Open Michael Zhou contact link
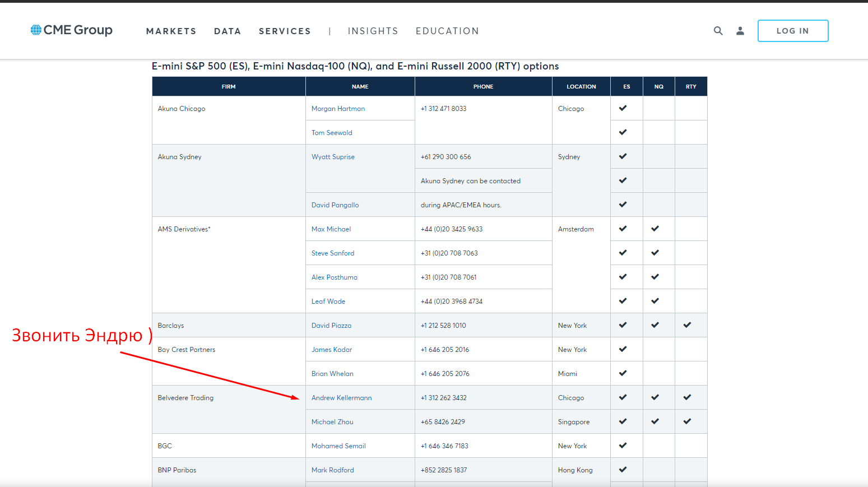This screenshot has height=487, width=868. 332,422
